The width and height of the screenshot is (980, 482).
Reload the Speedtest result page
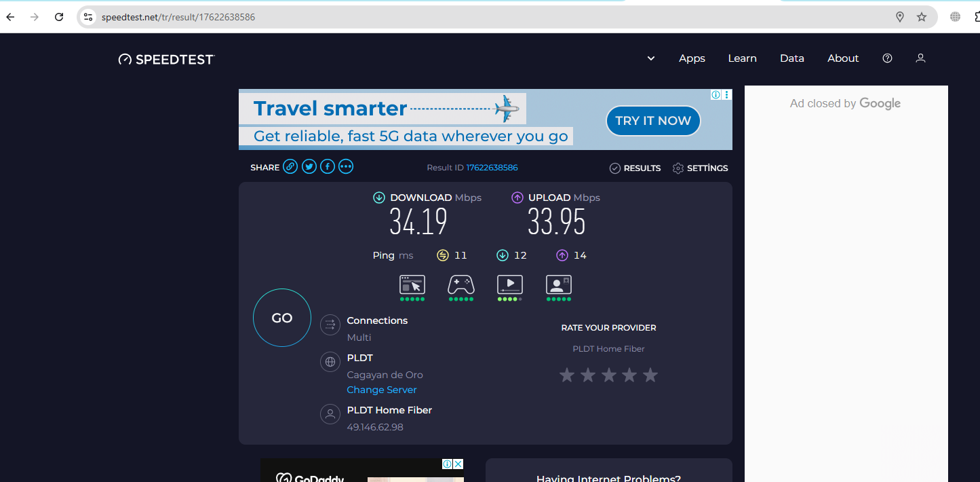(x=59, y=17)
